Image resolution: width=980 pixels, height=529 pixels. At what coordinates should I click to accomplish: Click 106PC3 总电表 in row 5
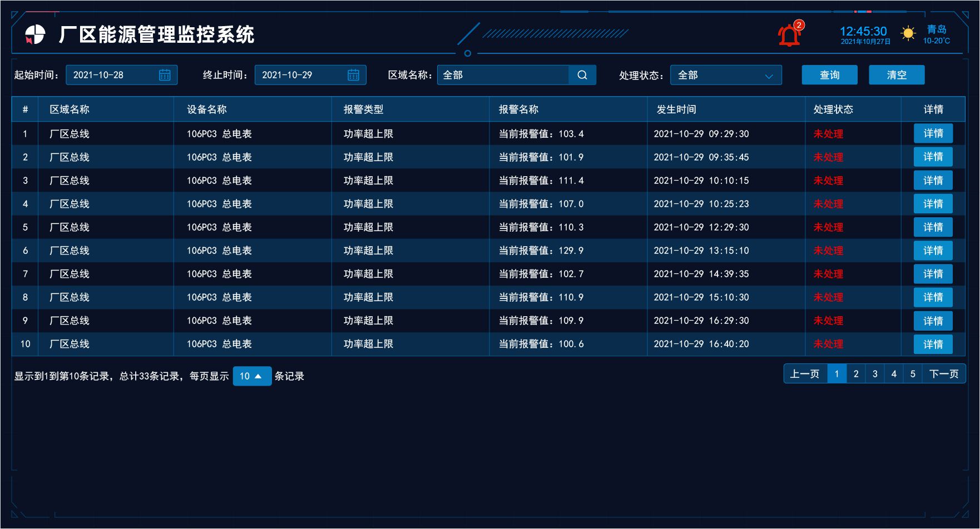pos(219,227)
